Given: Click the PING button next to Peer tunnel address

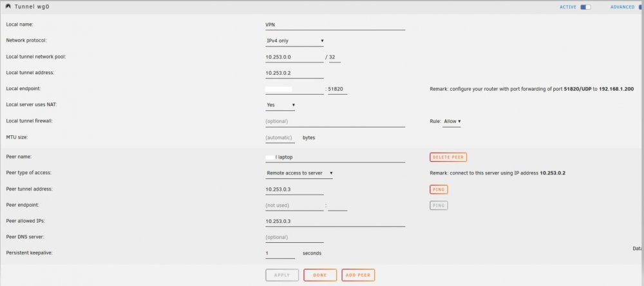Looking at the screenshot, I should point(439,189).
